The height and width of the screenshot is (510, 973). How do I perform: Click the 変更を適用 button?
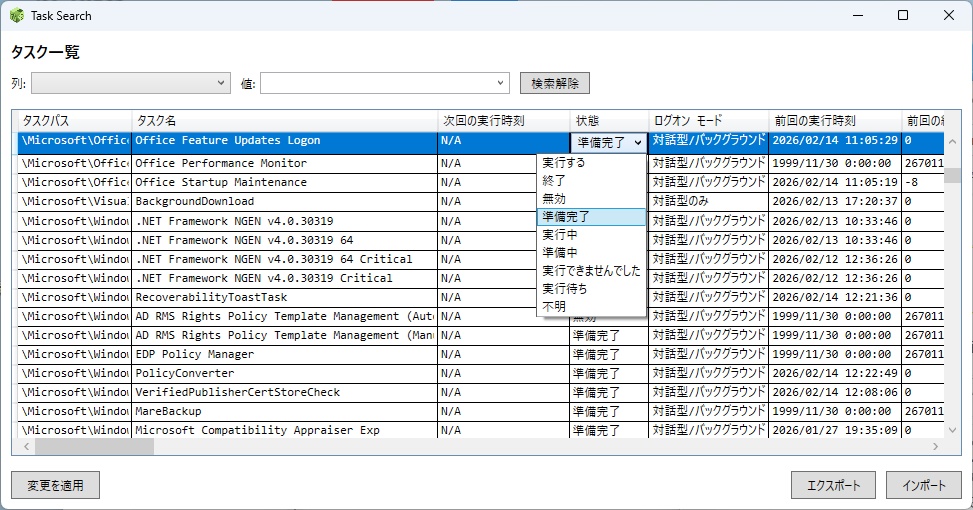point(55,485)
